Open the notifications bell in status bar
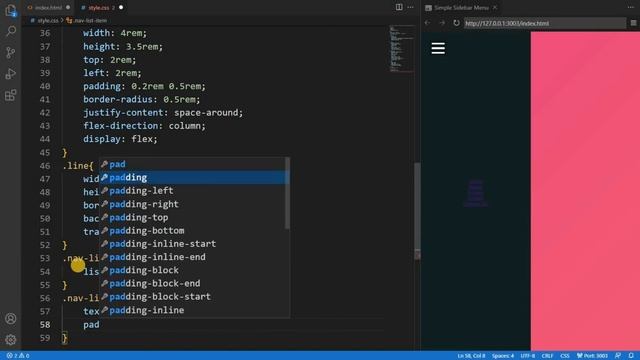 pyautogui.click(x=631, y=356)
